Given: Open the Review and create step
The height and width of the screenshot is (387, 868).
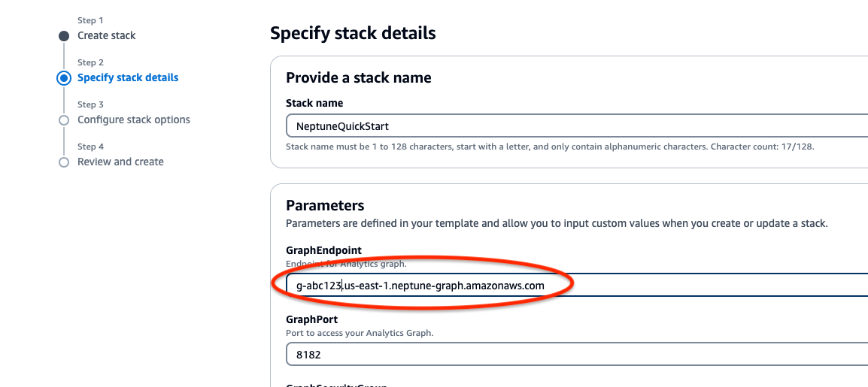Looking at the screenshot, I should point(120,162).
